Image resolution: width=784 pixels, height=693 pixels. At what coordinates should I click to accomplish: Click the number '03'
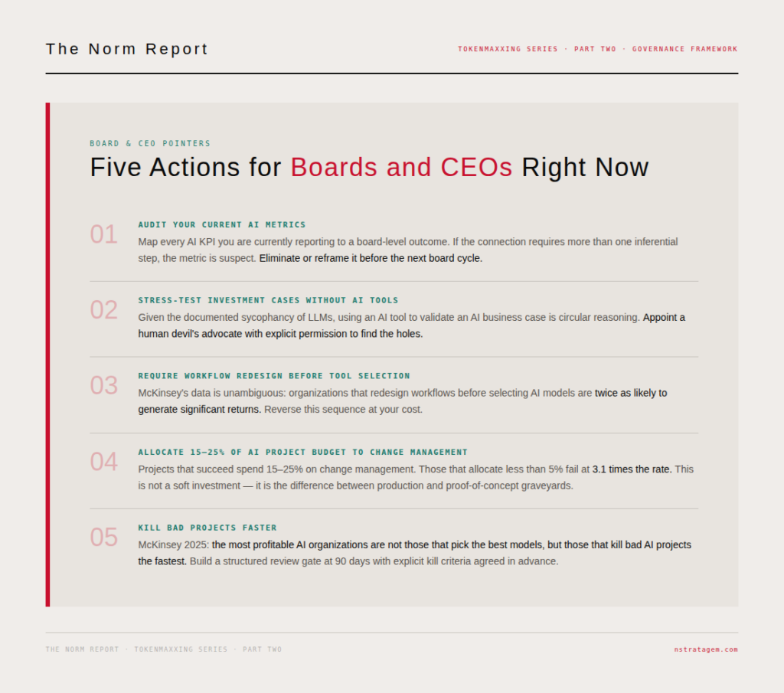click(104, 385)
